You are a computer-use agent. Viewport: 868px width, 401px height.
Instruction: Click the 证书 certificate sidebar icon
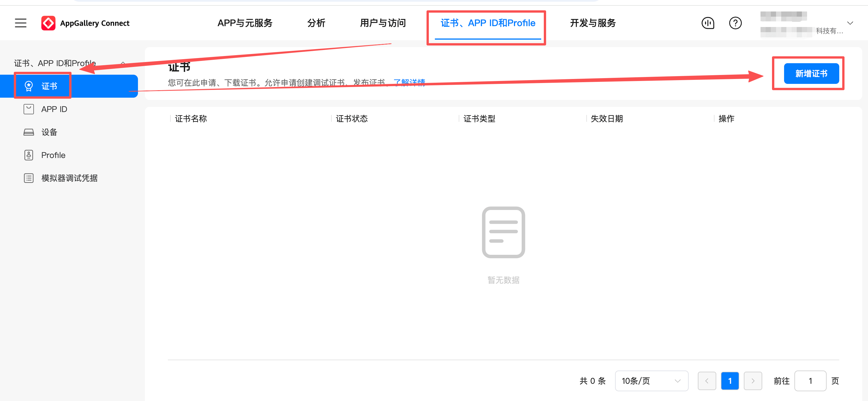coord(29,86)
